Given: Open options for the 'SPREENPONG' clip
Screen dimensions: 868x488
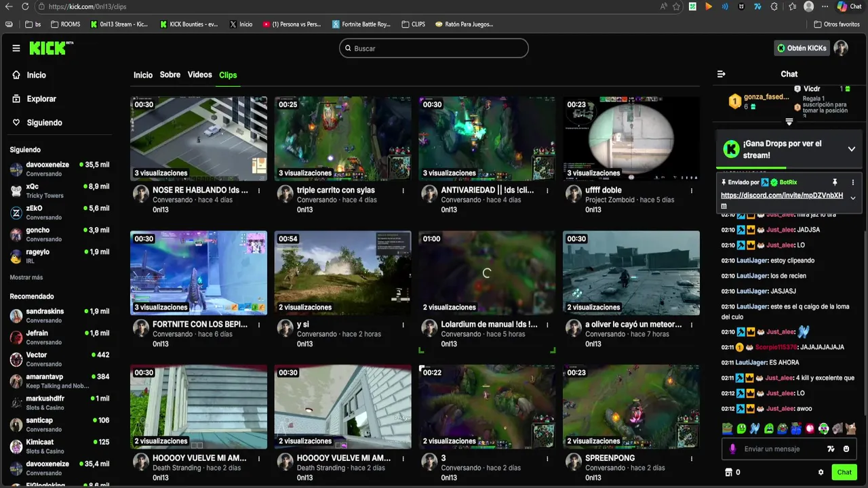Looking at the screenshot, I should pos(692,459).
